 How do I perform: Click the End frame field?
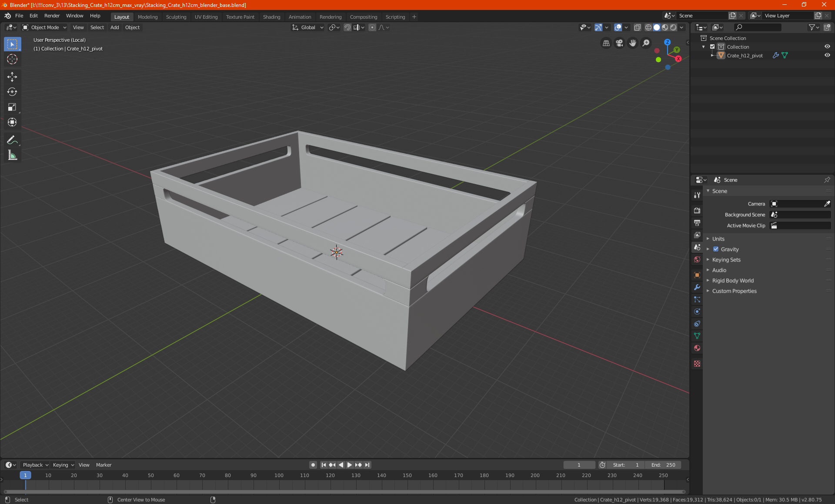pos(663,465)
